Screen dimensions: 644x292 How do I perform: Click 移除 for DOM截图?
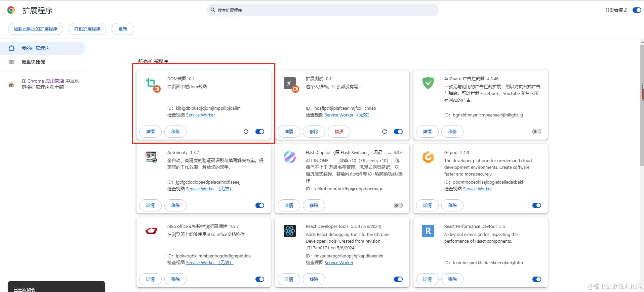pos(175,132)
